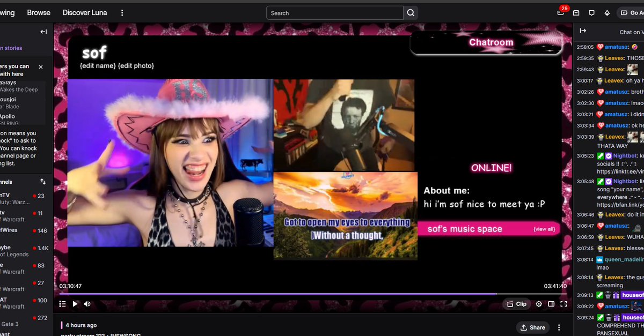This screenshot has height=336, width=644.
Task: Focus the Search input field
Action: pos(335,13)
